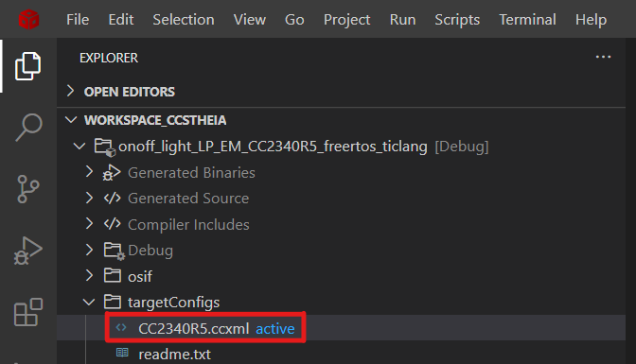Open the Run and Debug view

point(28,251)
